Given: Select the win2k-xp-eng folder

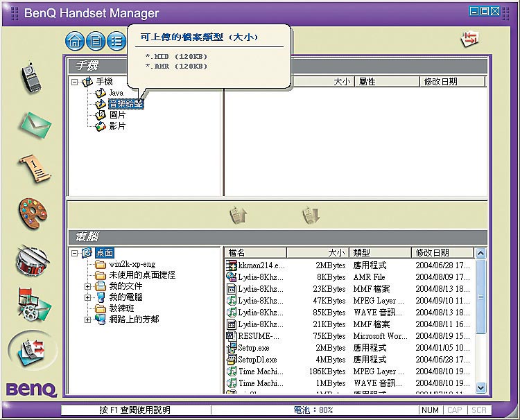Looking at the screenshot, I should pos(132,264).
